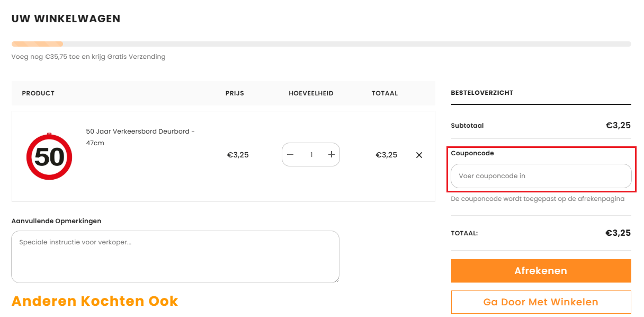
Task: Grab the remarks textarea resize handle
Action: (x=336, y=280)
